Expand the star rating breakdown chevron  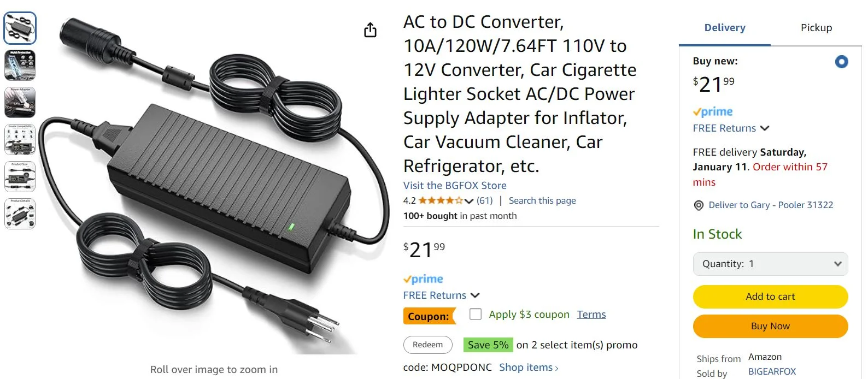click(469, 200)
